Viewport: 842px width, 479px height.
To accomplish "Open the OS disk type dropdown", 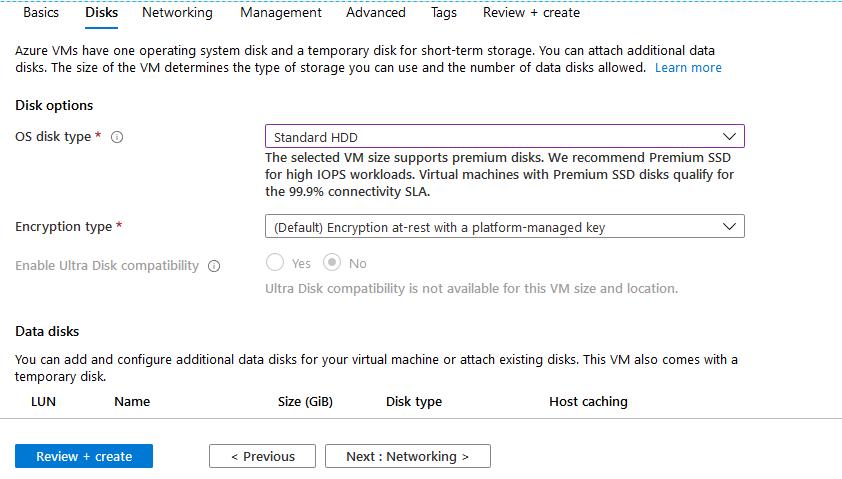I will [505, 136].
